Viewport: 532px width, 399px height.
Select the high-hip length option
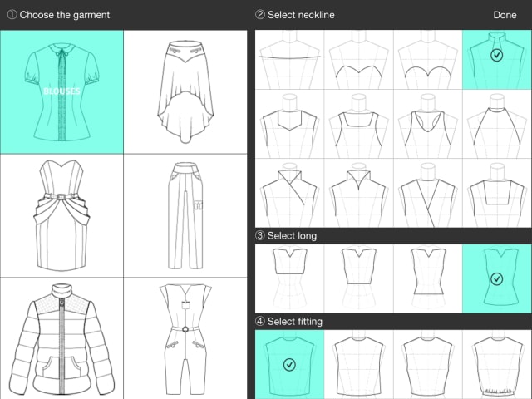coord(428,278)
